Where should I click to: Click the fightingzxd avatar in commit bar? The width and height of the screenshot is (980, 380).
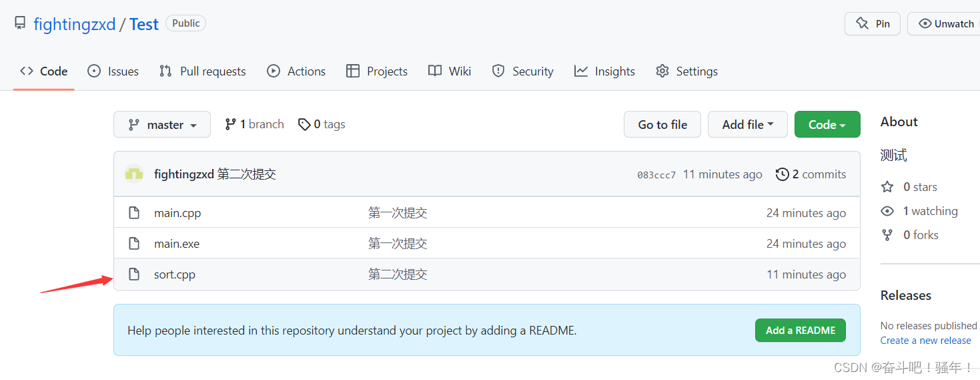(134, 174)
